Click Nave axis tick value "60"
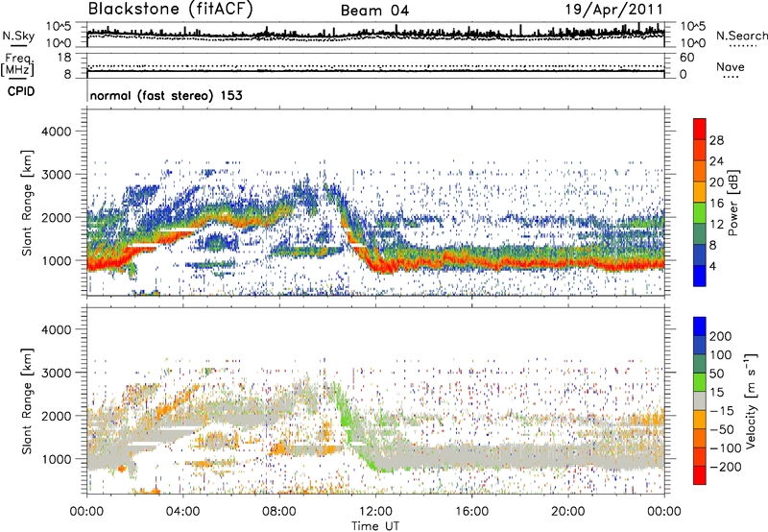 [686, 58]
